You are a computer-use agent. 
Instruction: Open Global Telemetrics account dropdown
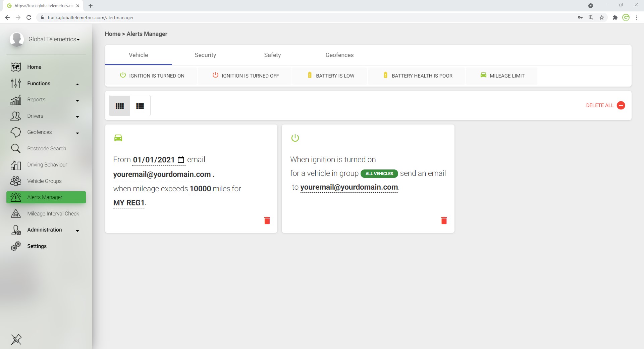[x=54, y=39]
